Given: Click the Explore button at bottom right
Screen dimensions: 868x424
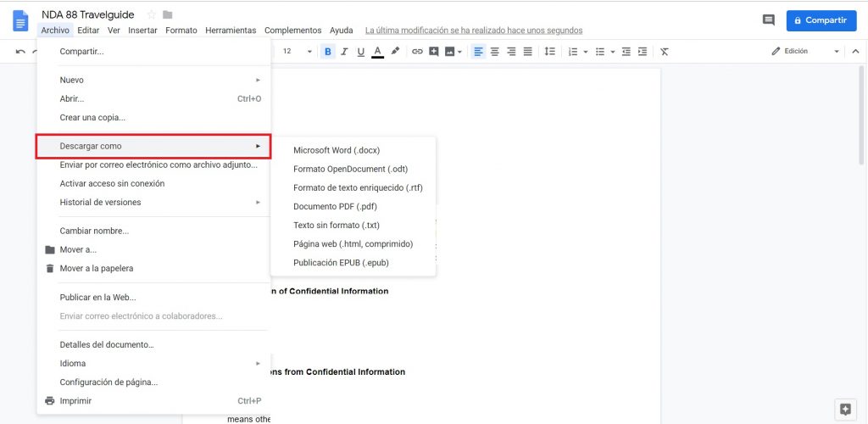Looking at the screenshot, I should pos(845,409).
